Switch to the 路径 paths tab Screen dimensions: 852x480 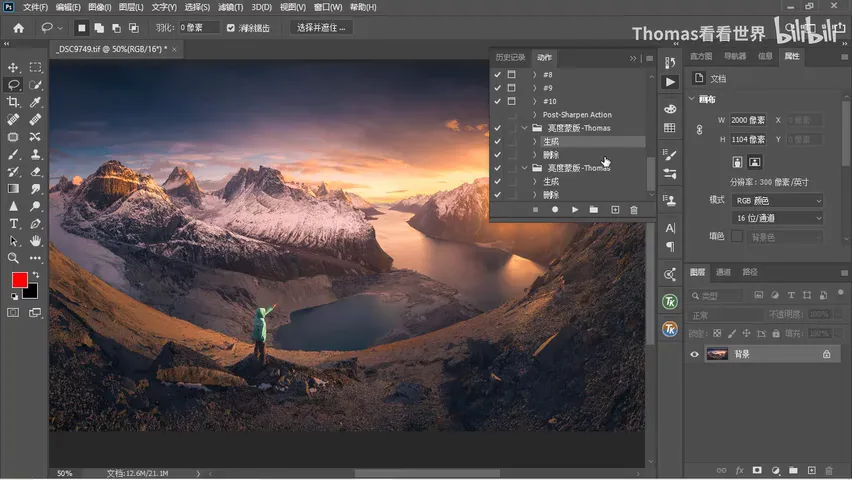[750, 272]
